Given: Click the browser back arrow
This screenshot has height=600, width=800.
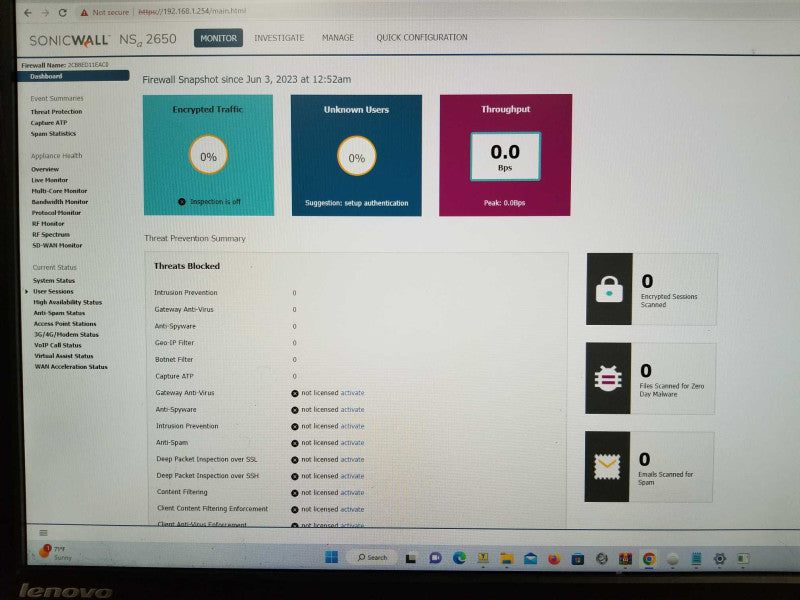Looking at the screenshot, I should [x=28, y=13].
